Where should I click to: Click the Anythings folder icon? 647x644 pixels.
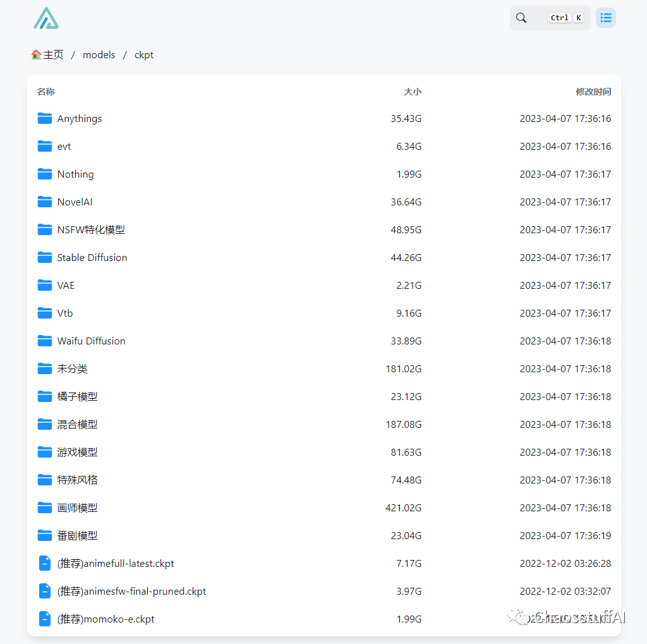pyautogui.click(x=45, y=118)
